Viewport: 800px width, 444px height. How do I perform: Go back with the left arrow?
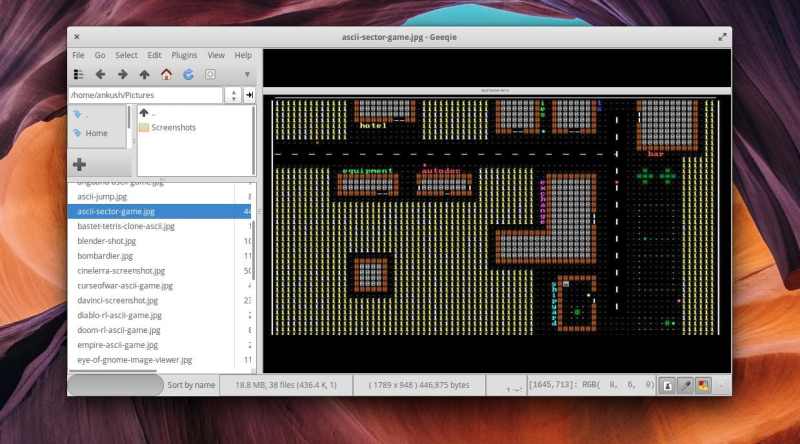tap(100, 74)
